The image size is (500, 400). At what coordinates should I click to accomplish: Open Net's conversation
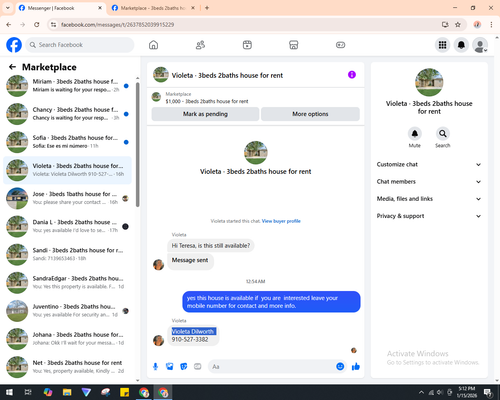point(68,367)
